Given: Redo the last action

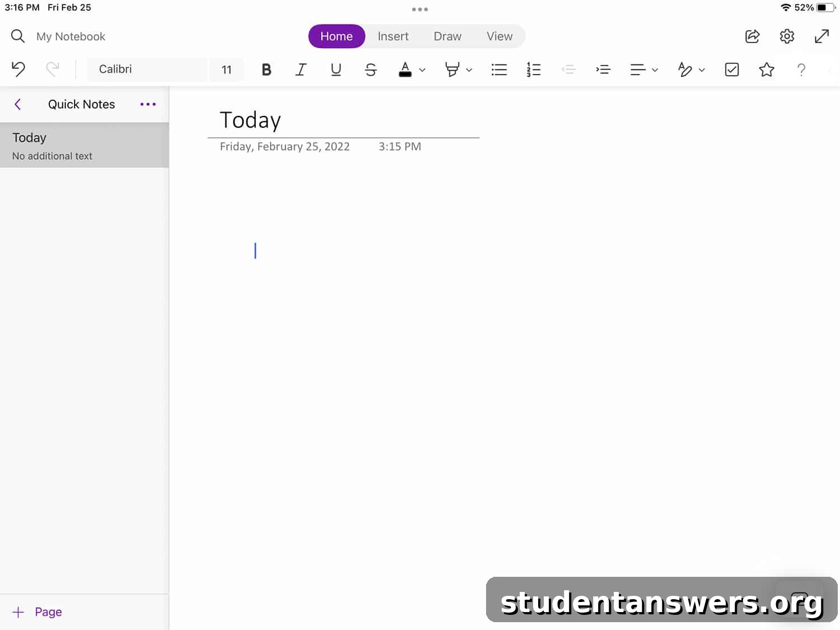Looking at the screenshot, I should 53,69.
